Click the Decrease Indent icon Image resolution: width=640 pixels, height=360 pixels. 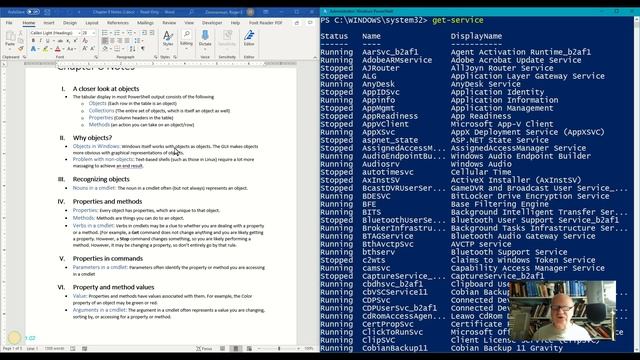(144, 33)
